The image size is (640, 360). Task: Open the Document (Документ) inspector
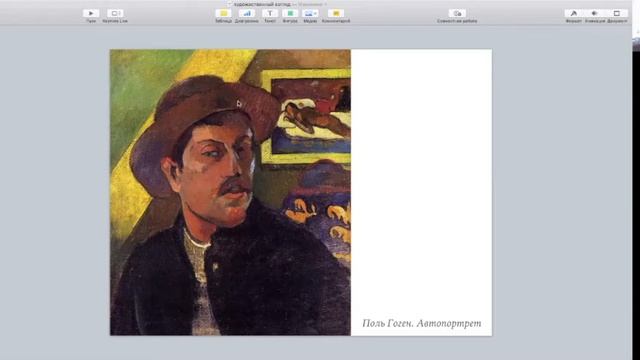[x=617, y=13]
